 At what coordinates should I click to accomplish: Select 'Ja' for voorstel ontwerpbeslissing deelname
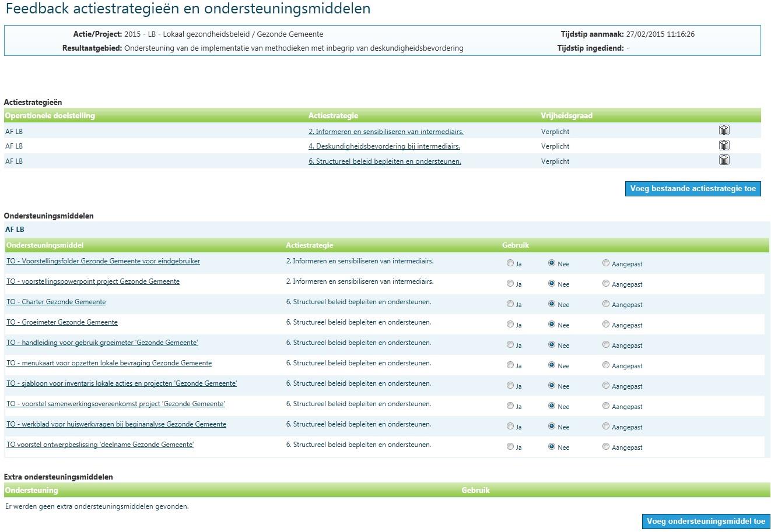510,447
